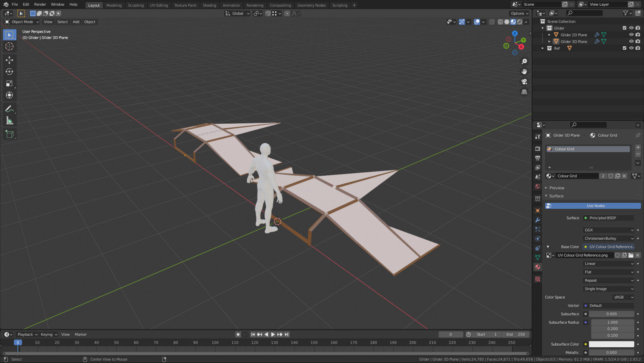
Task: Switch to the Modeling workspace tab
Action: (x=114, y=5)
